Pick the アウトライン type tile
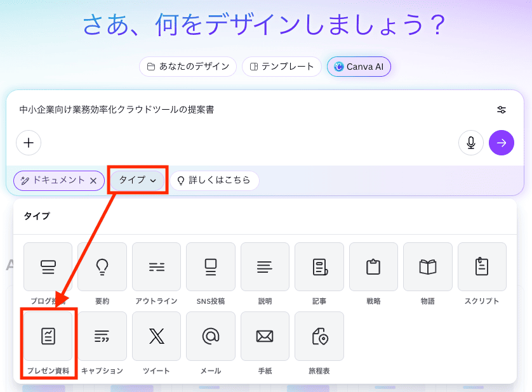Screen dimensions: 532x392 tap(156, 267)
